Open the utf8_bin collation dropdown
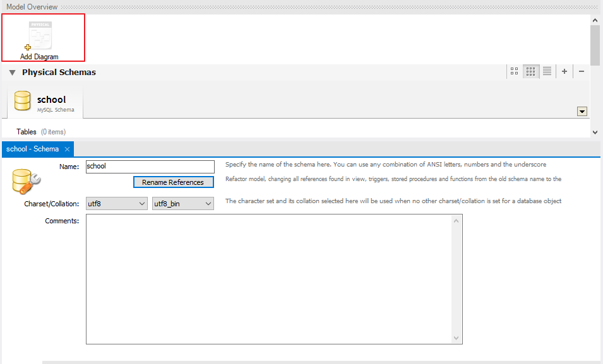Image resolution: width=603 pixels, height=364 pixels. [182, 204]
